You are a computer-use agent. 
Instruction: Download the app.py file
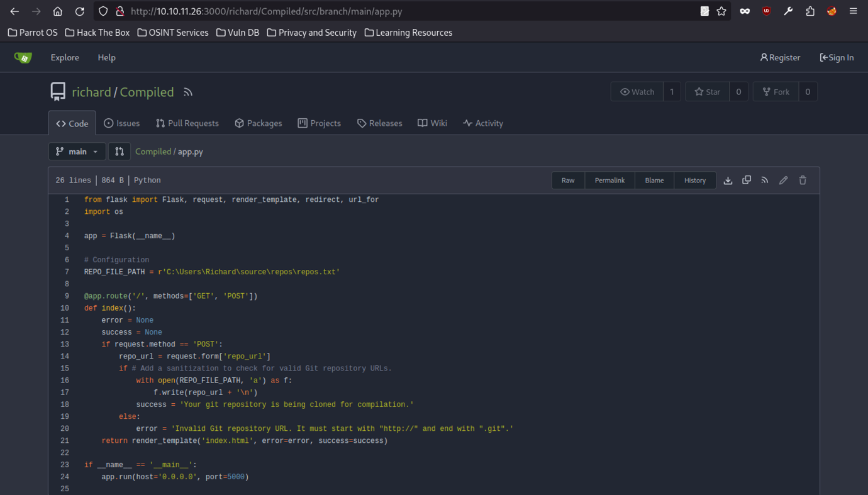728,181
